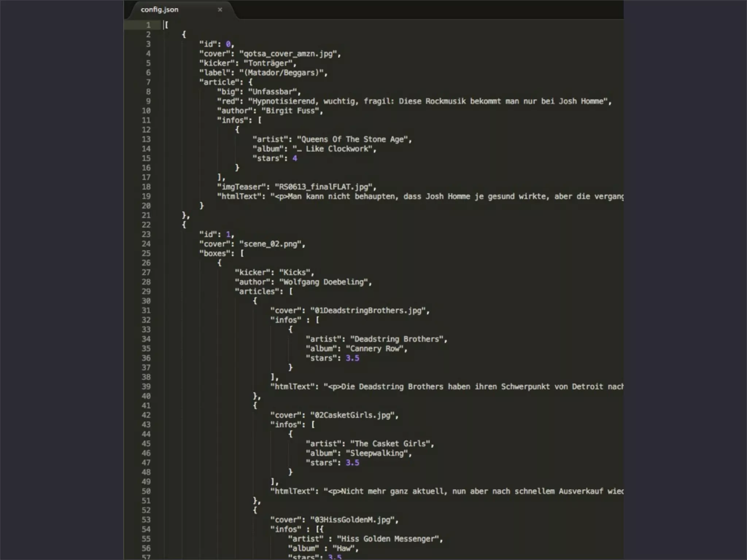747x560 pixels.
Task: Select the config.json tab
Action: (x=160, y=10)
